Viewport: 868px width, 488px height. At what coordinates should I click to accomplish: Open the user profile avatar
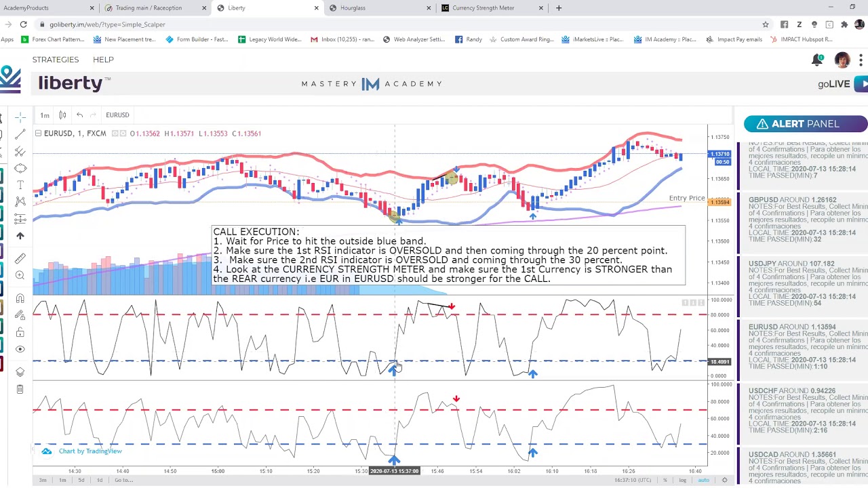tap(842, 60)
